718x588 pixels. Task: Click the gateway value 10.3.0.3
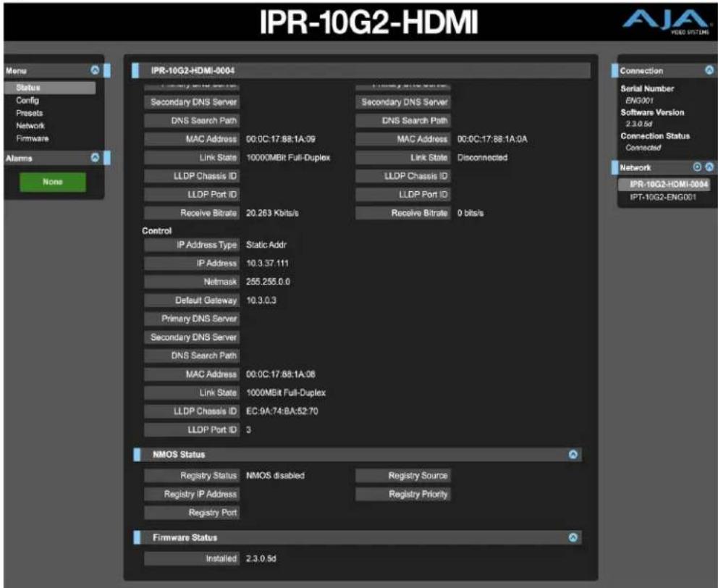click(261, 301)
